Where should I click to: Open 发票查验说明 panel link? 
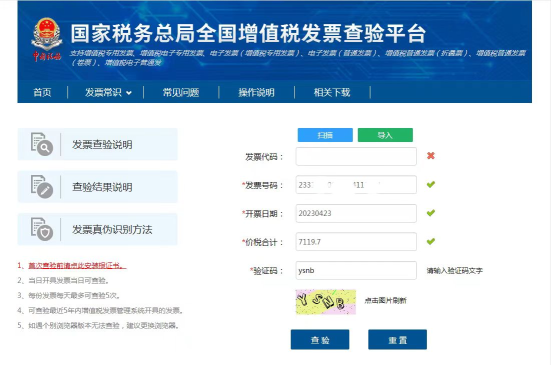[x=98, y=144]
